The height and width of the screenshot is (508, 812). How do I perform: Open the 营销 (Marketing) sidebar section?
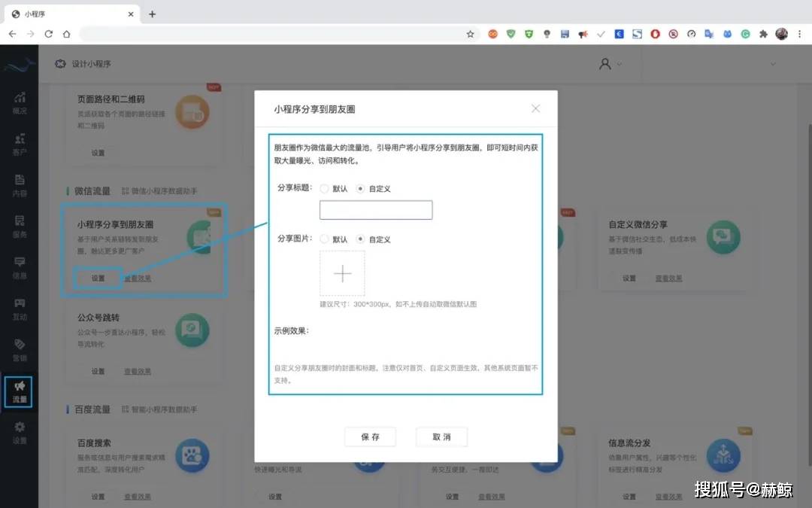point(19,349)
